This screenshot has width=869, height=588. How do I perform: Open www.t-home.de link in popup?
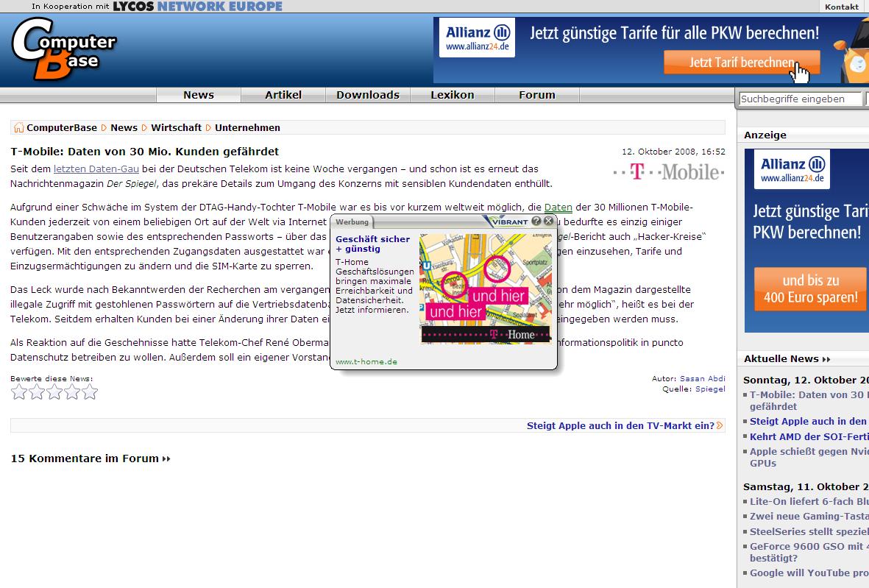tap(366, 361)
